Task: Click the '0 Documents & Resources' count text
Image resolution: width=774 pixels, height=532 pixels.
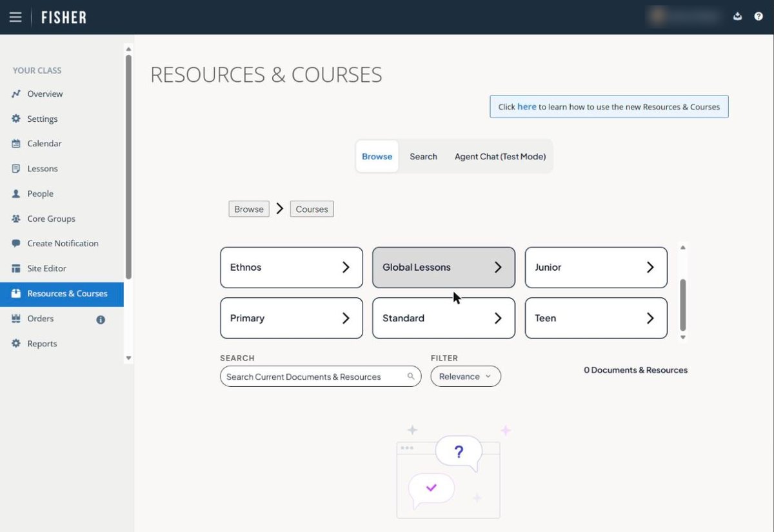Action: click(636, 370)
